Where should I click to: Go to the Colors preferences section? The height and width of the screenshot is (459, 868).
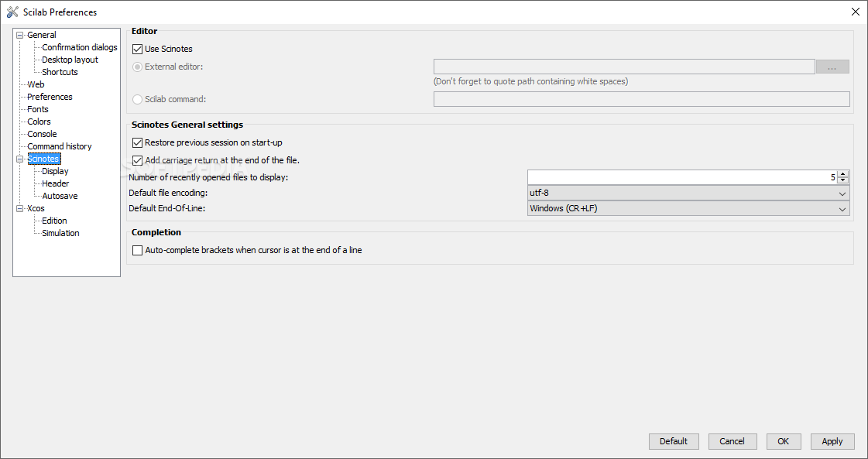(39, 122)
